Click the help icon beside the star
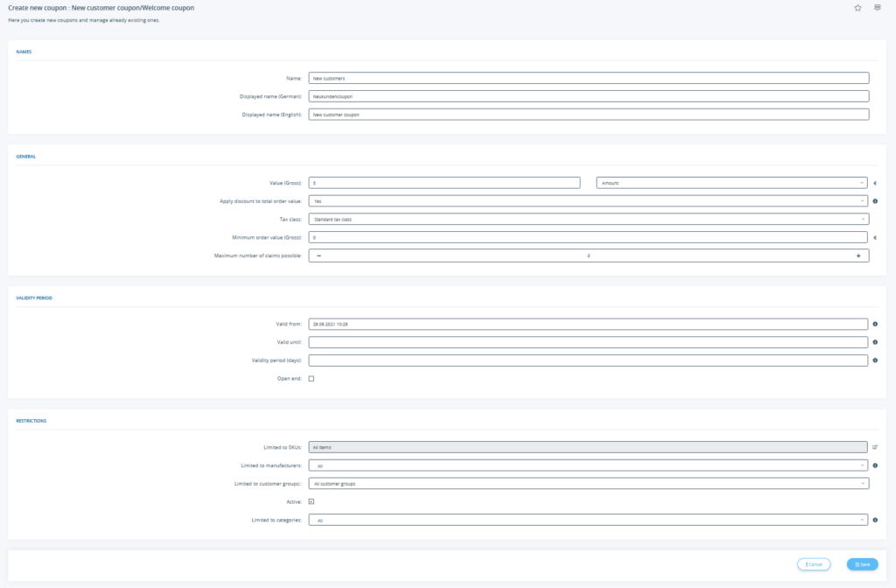 pyautogui.click(x=878, y=8)
